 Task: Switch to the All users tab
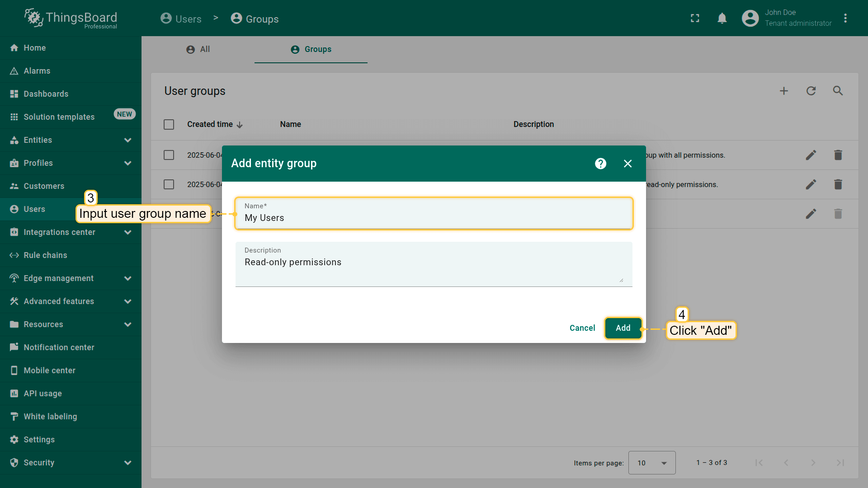click(x=198, y=49)
